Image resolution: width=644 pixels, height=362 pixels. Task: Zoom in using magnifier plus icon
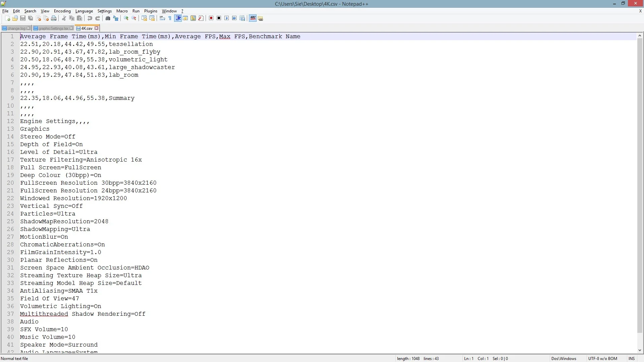126,18
